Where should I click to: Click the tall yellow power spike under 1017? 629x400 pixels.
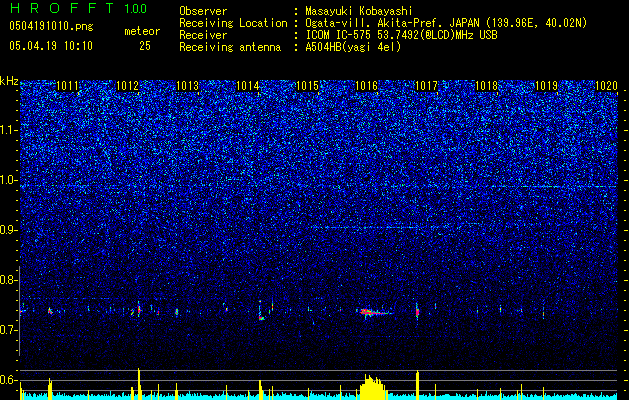click(x=418, y=385)
